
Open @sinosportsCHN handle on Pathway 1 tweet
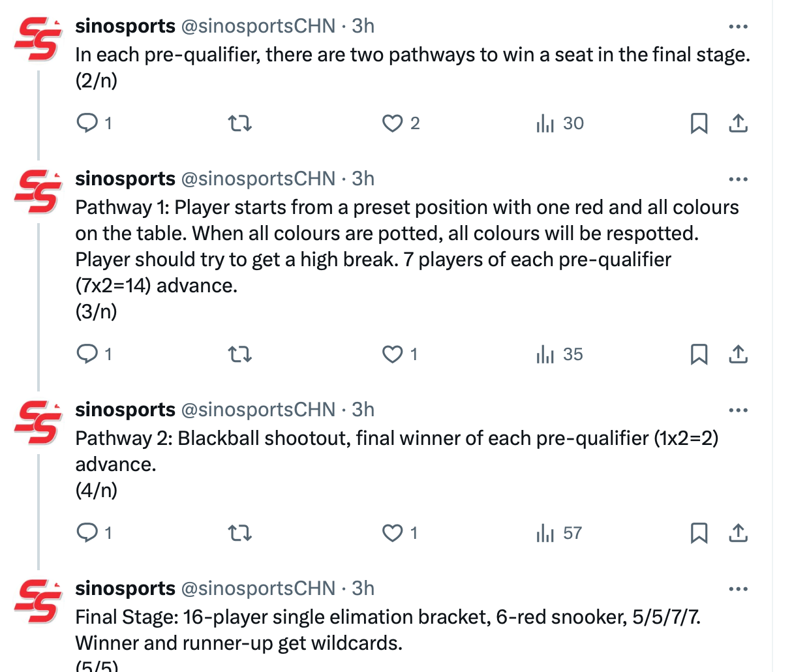point(258,179)
